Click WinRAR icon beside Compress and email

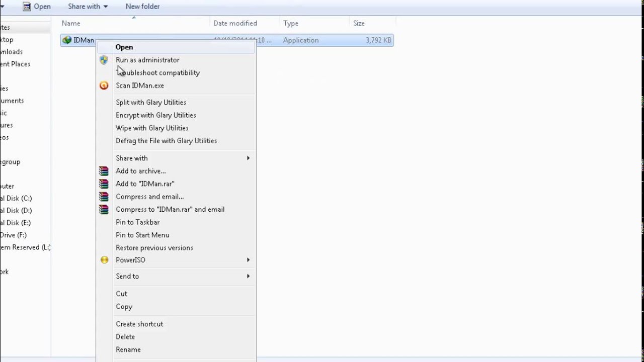point(104,197)
